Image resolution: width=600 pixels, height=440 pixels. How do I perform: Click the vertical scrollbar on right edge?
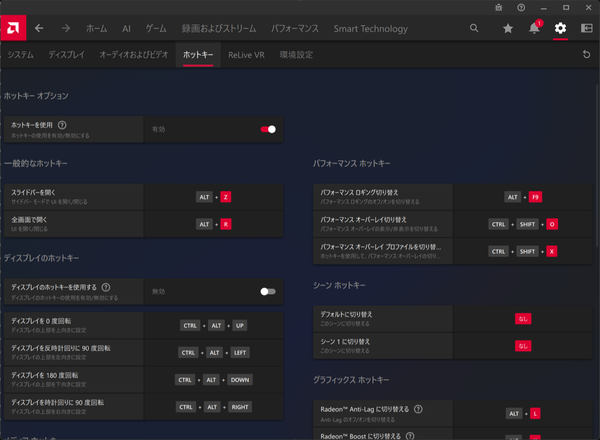pyautogui.click(x=597, y=166)
